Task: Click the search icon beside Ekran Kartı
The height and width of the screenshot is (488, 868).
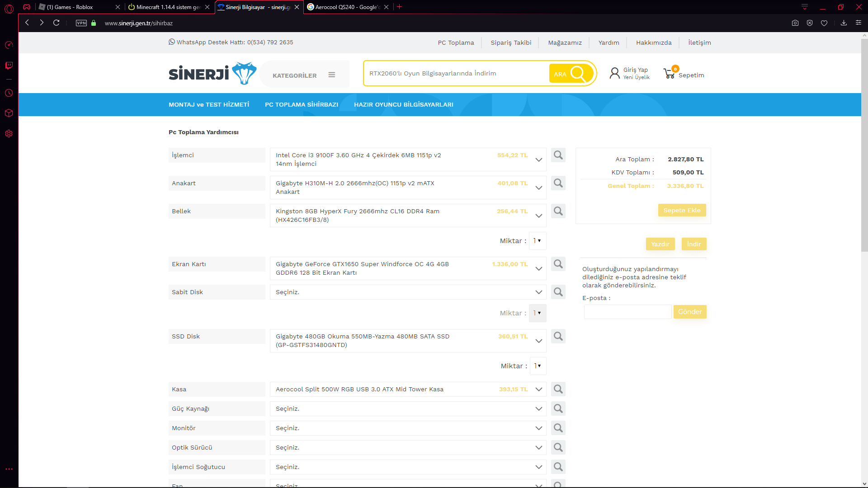Action: [558, 264]
